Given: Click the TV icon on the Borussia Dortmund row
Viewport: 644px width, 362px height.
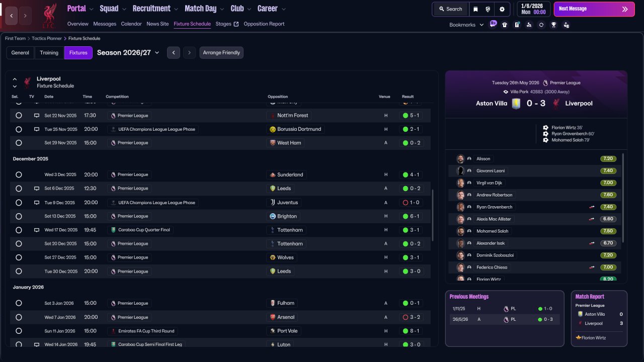Looking at the screenshot, I should pyautogui.click(x=37, y=129).
